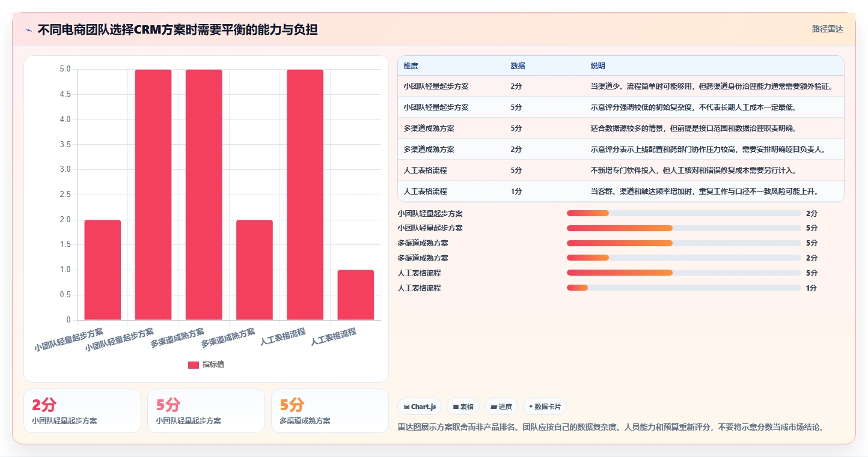Click the footer note starting 雷达图展示方案取舍
Screen dimensions: 868x457
point(610,428)
